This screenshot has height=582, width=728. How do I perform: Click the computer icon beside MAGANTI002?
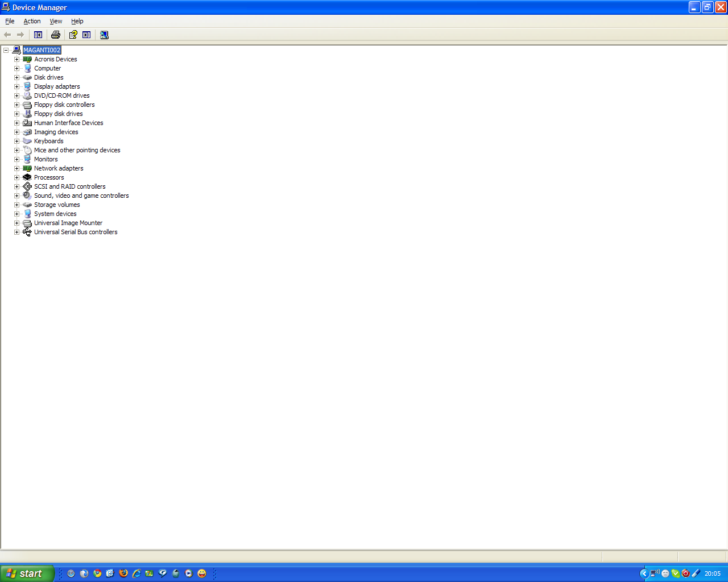coord(16,50)
